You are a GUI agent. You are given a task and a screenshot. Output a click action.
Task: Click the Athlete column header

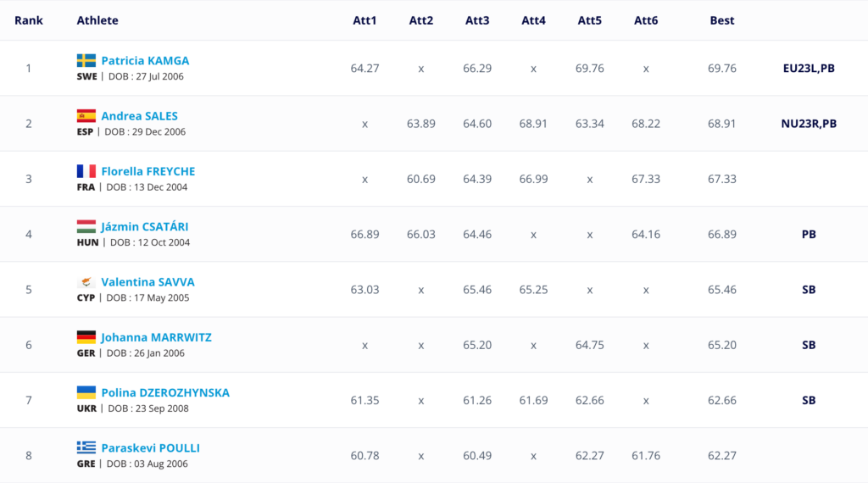[97, 20]
